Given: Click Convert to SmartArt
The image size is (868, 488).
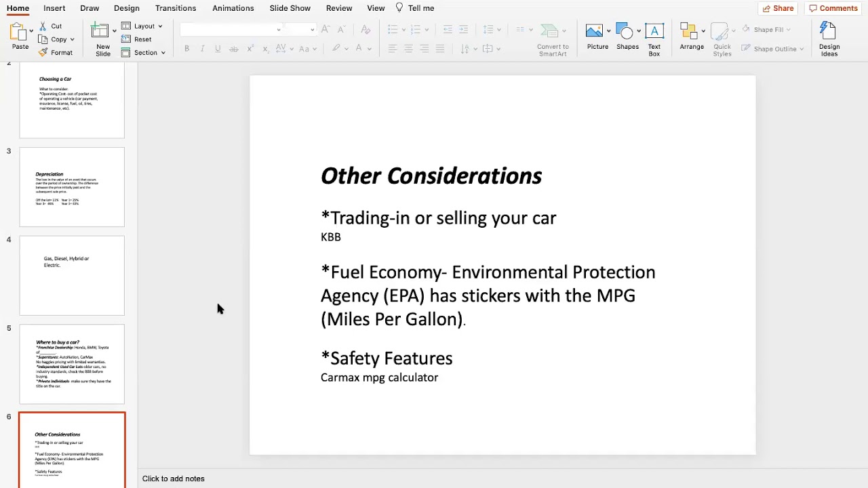Looking at the screenshot, I should 553,39.
